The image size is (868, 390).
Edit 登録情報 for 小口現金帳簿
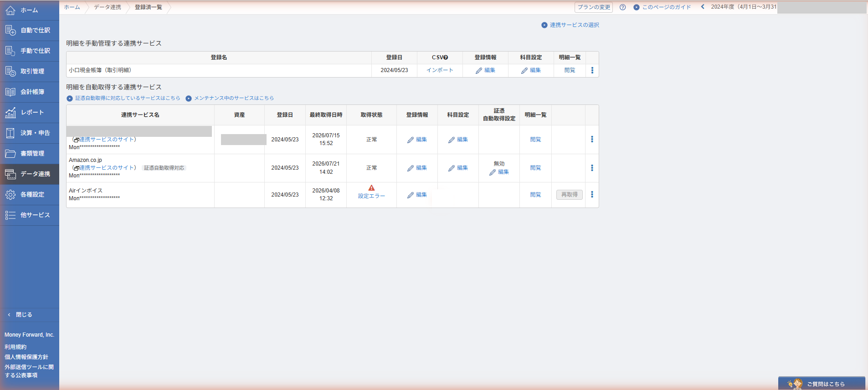(485, 70)
